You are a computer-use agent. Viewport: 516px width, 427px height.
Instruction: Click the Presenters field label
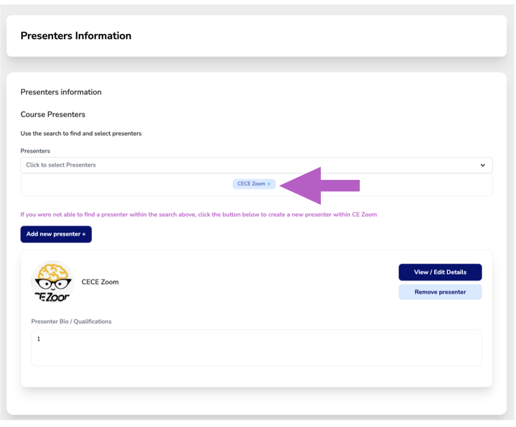(x=35, y=151)
